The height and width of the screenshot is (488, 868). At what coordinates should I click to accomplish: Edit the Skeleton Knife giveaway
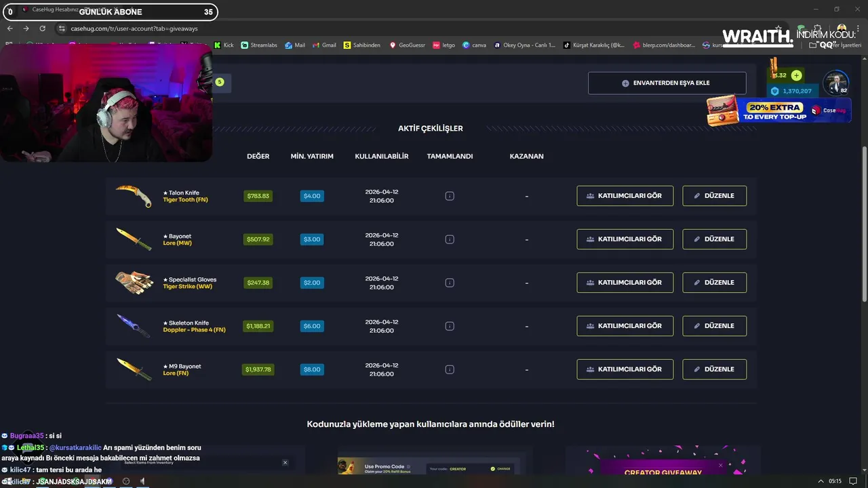pyautogui.click(x=715, y=326)
